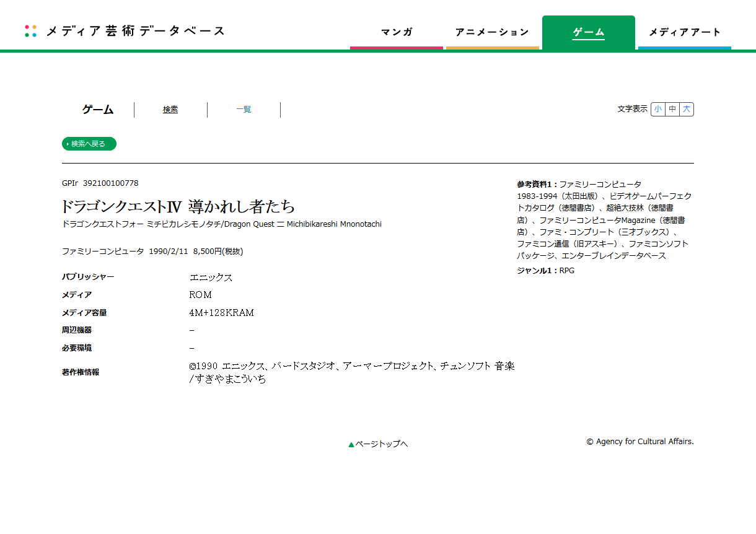Set text size to 大
Screen dimensions: 756x534
[687, 109]
